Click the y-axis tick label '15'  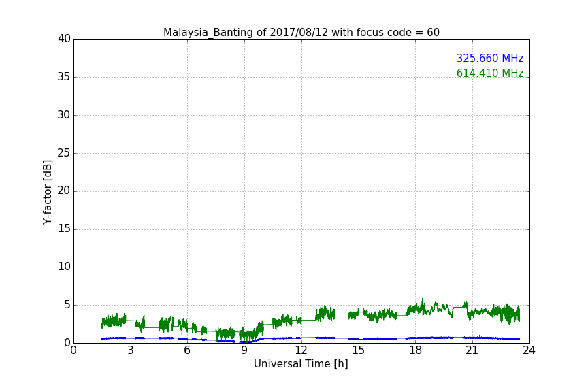click(64, 229)
